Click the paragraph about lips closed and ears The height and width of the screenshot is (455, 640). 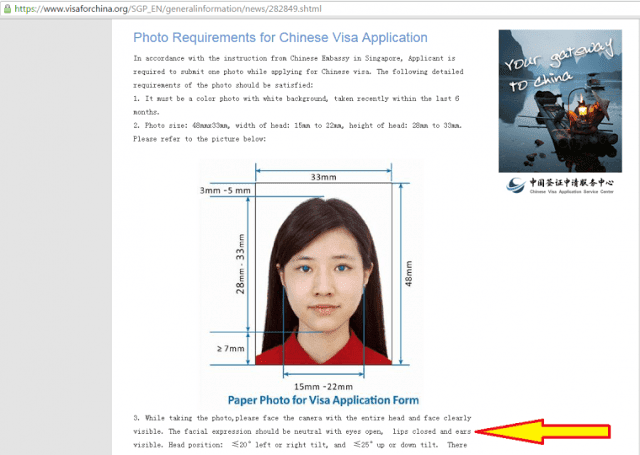tap(302, 431)
